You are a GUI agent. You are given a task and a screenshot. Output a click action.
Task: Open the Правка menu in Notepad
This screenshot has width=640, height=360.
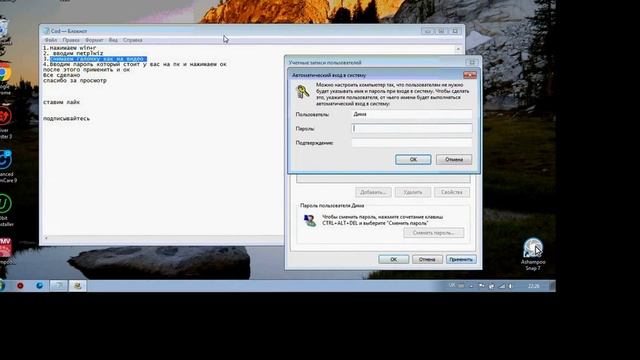tap(71, 40)
